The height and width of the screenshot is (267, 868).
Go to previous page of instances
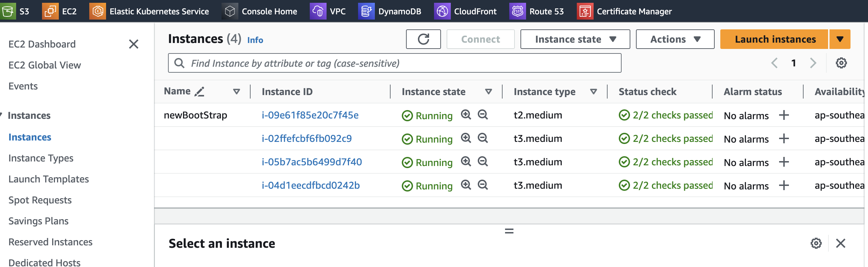tap(775, 63)
